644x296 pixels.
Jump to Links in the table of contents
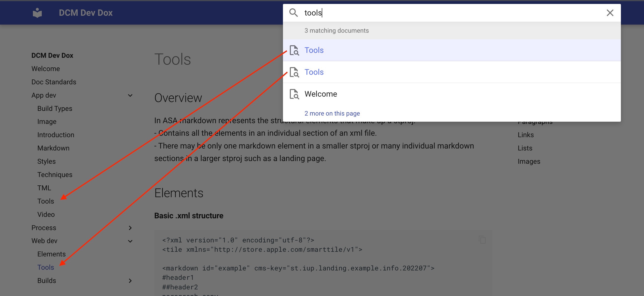click(526, 135)
